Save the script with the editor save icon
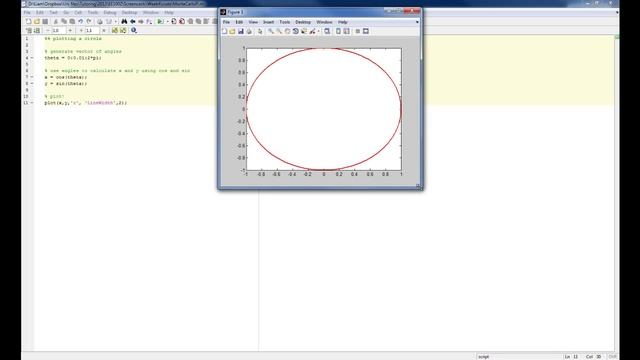 click(45, 21)
